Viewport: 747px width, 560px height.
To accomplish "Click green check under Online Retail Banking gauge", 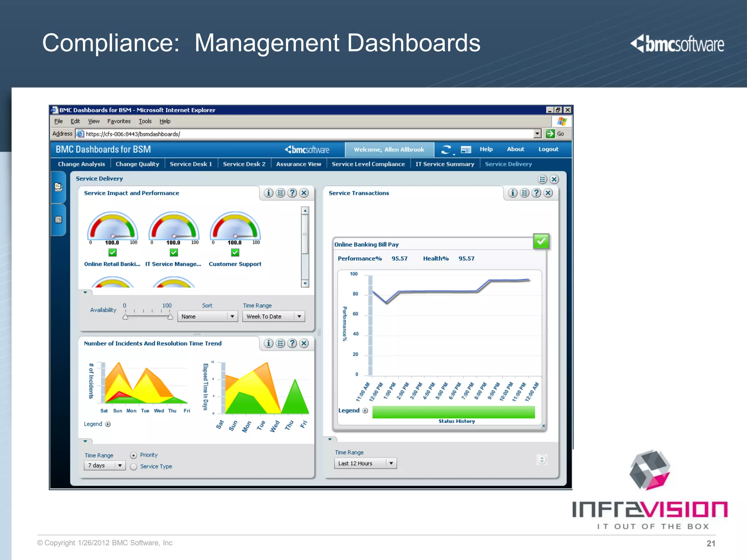I will [x=112, y=252].
